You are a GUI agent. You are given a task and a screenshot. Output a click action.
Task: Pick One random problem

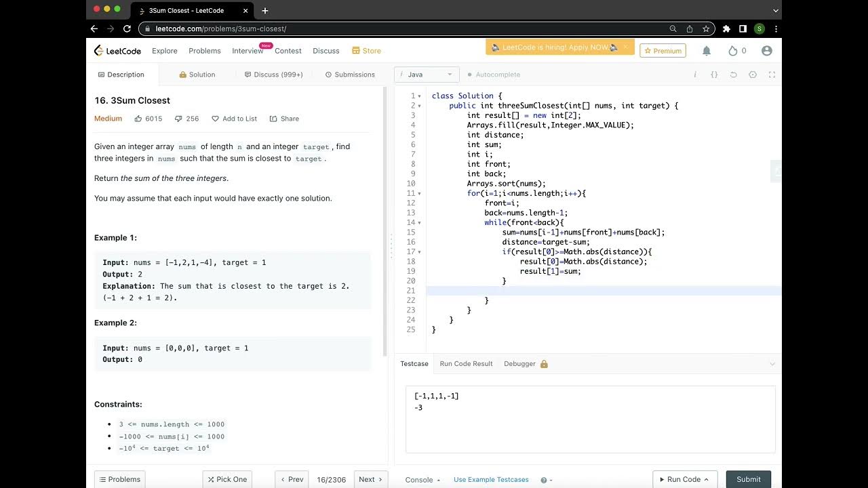click(227, 479)
